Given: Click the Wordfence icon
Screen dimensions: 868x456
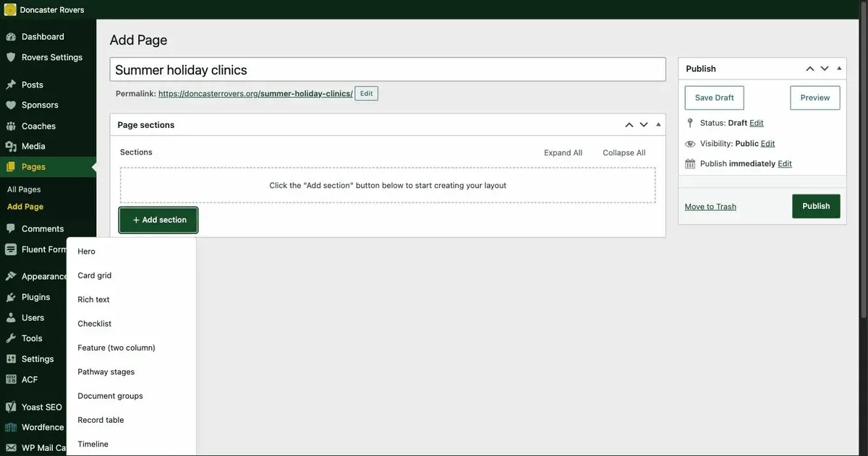Looking at the screenshot, I should [x=11, y=427].
